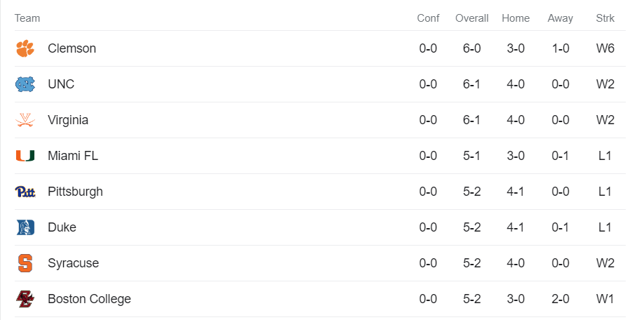Click the Virginia Cavaliers logo

click(x=25, y=120)
